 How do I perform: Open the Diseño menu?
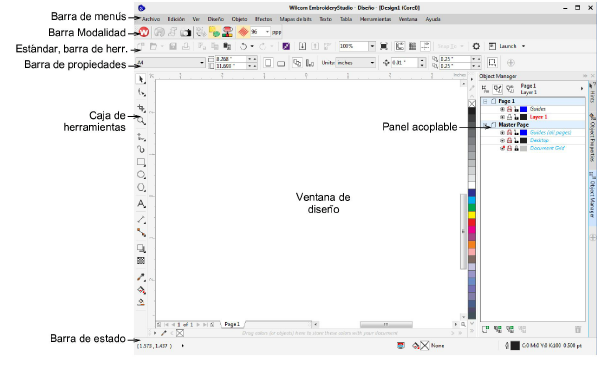[x=216, y=19]
